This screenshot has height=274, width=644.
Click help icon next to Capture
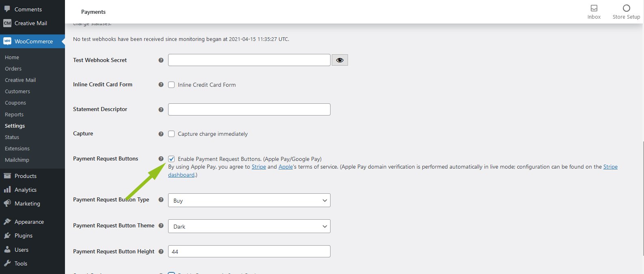[161, 134]
